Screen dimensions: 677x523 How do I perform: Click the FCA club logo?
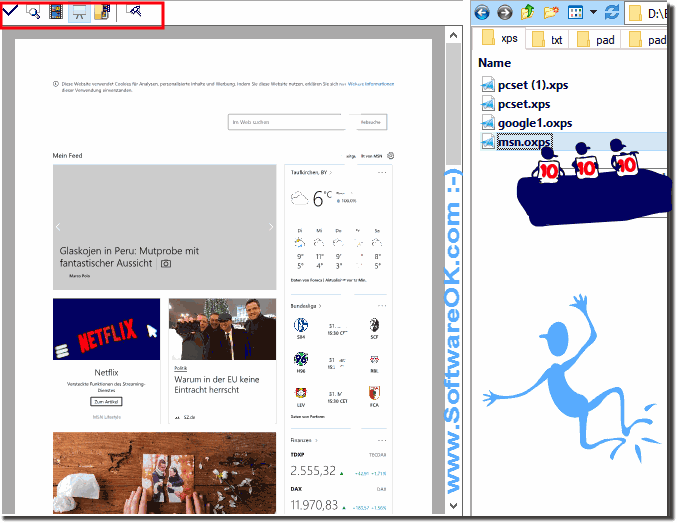pos(374,393)
